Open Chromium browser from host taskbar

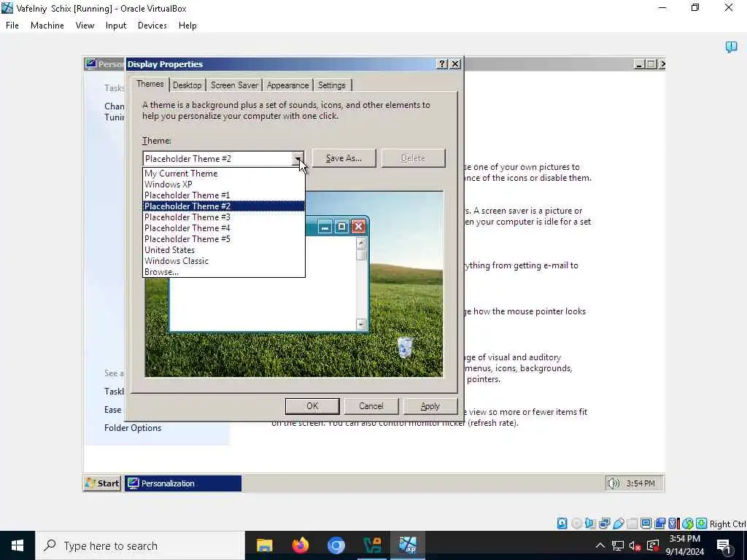336,545
